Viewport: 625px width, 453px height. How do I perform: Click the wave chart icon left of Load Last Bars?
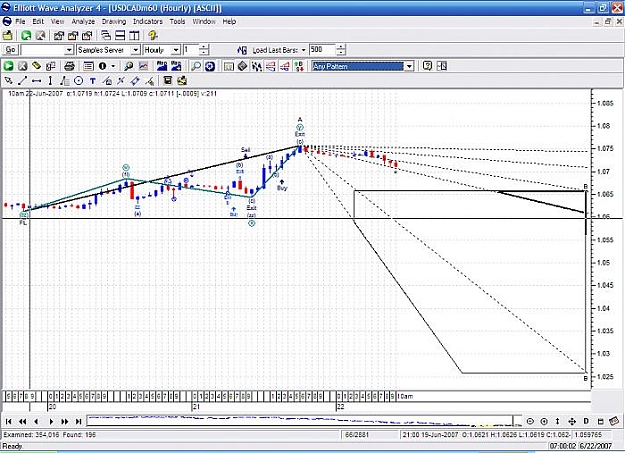click(x=242, y=50)
